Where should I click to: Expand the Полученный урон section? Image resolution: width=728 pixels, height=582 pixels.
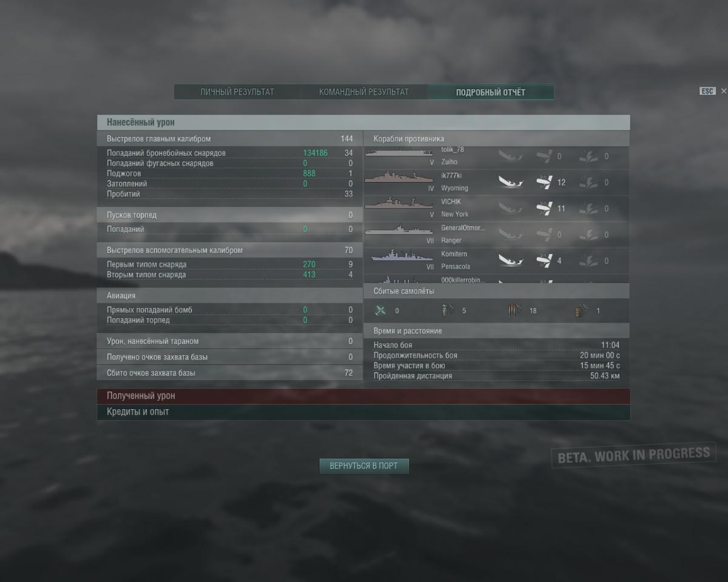click(363, 396)
